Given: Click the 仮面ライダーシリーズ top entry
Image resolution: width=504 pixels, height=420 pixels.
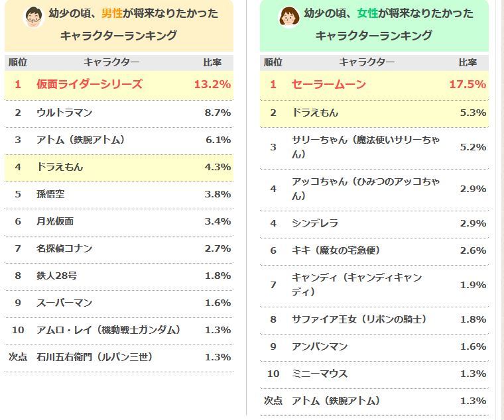Looking at the screenshot, I should [90, 85].
